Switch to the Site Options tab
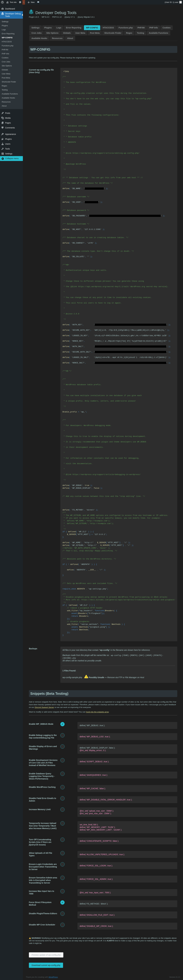Screen dimensions: 183x980 tap(52, 33)
